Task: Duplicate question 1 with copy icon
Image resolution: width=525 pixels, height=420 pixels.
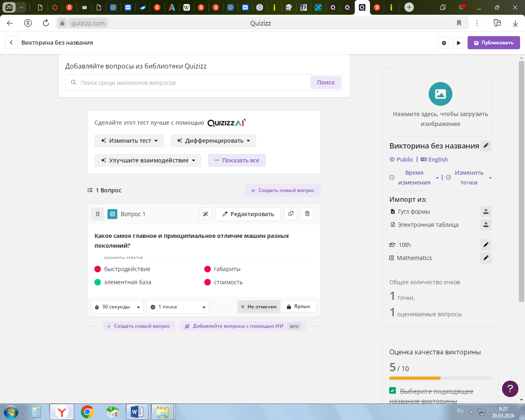Action: click(291, 214)
